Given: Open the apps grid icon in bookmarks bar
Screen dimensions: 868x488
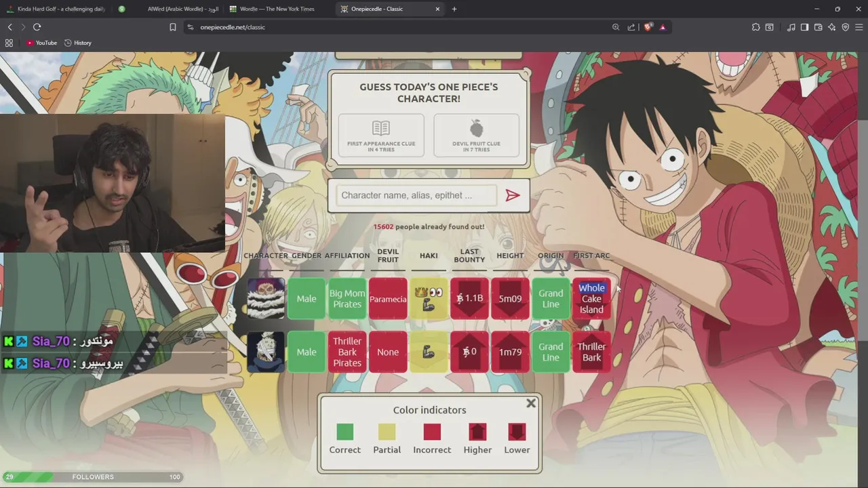Looking at the screenshot, I should coord(9,43).
